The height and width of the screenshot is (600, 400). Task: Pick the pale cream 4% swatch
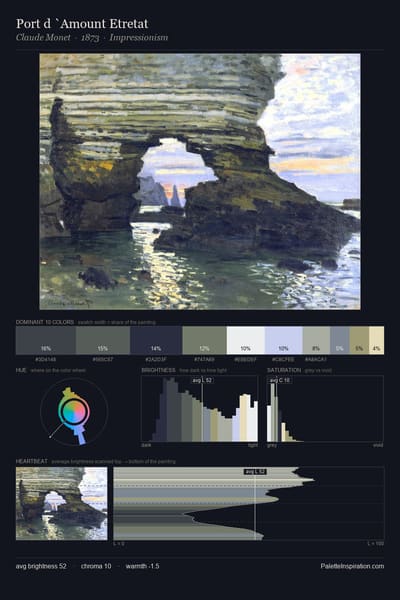pos(377,340)
